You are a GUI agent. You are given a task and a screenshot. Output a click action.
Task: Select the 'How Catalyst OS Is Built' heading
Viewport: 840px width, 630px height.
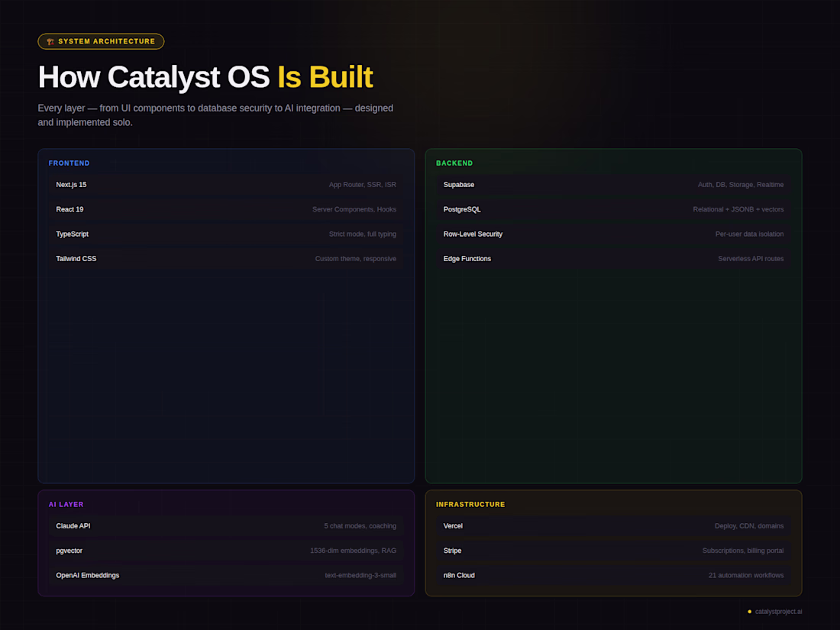(x=205, y=76)
